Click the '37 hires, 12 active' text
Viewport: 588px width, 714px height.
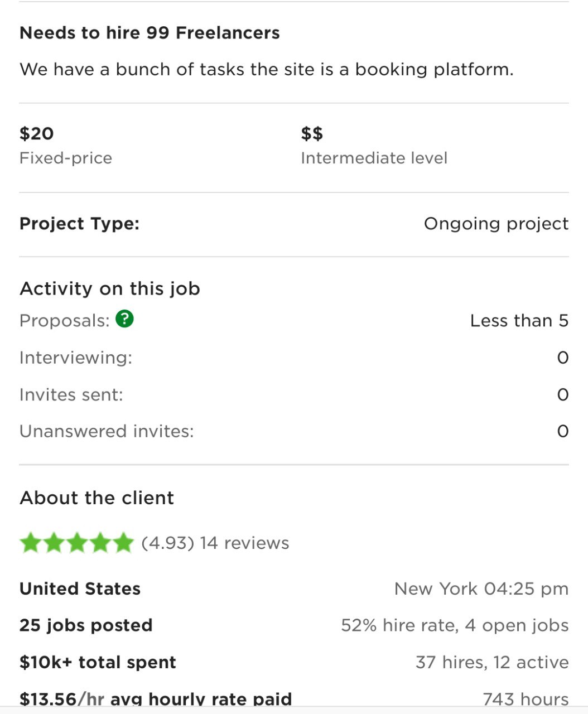click(492, 662)
